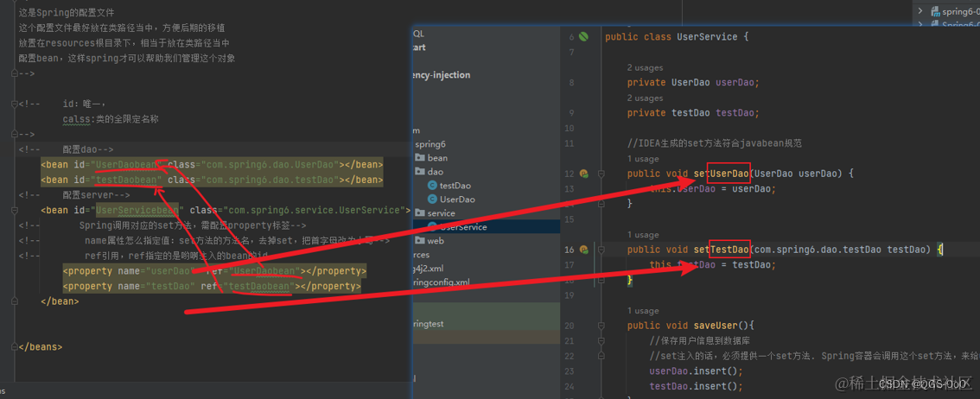Fold the id/class comment block in XML
Viewport: 980px width, 399px height.
point(14,104)
